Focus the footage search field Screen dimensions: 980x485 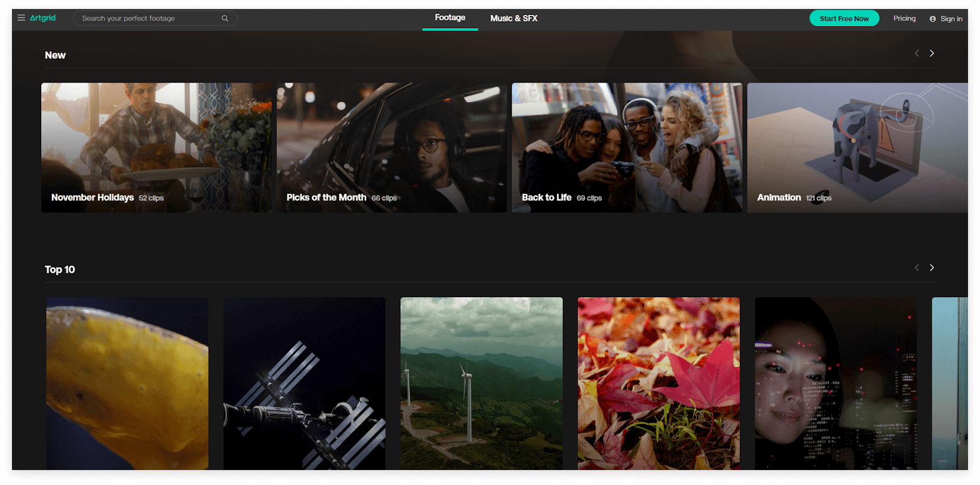pos(149,19)
